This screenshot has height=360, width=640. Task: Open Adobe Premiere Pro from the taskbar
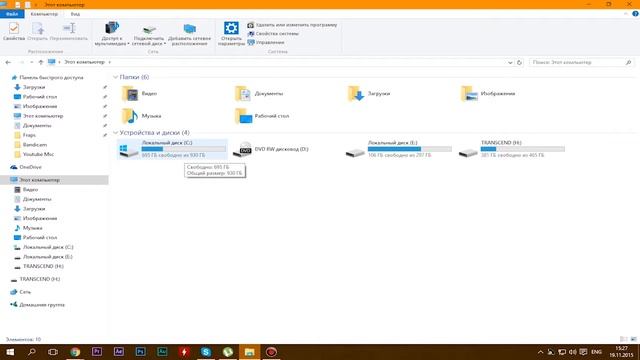tap(97, 352)
